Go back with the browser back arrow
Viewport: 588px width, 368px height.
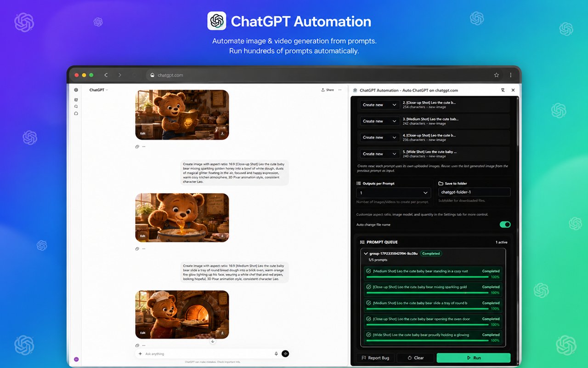tap(106, 75)
